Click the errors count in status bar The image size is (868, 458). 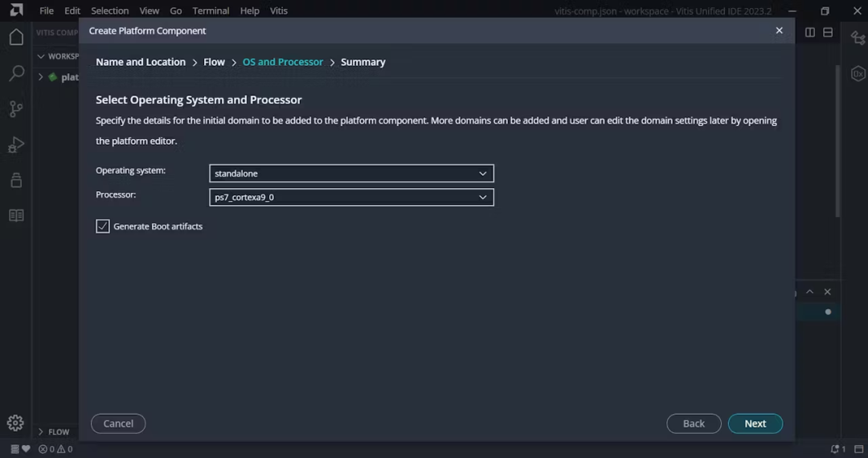pyautogui.click(x=47, y=449)
